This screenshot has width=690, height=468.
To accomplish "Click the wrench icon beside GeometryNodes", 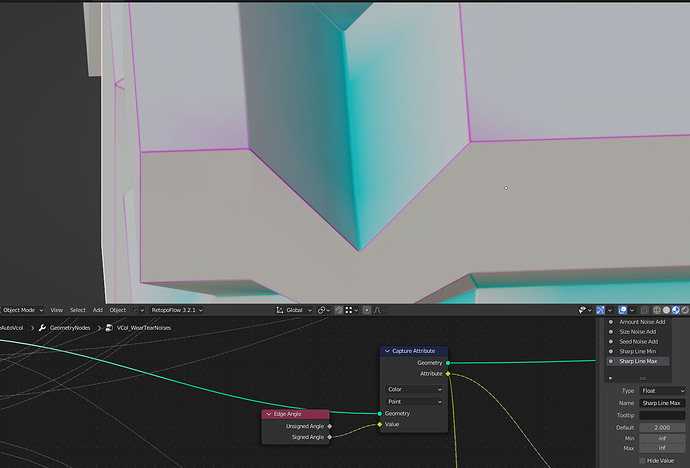I will [42, 328].
